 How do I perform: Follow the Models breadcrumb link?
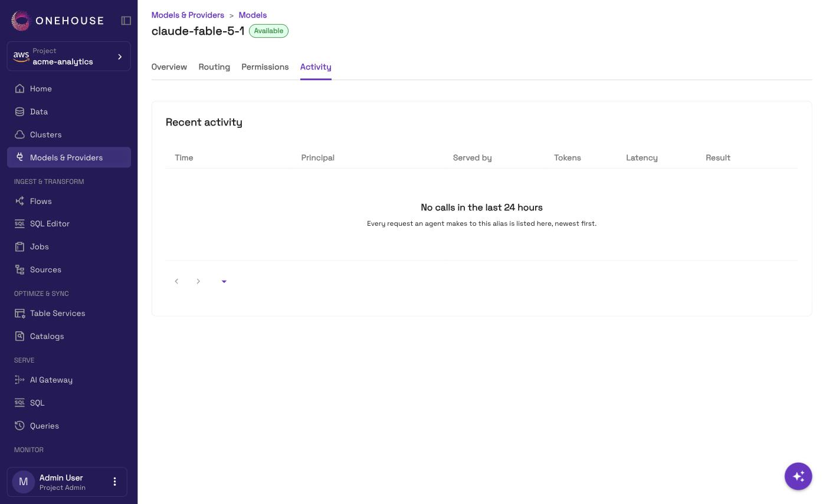click(253, 15)
